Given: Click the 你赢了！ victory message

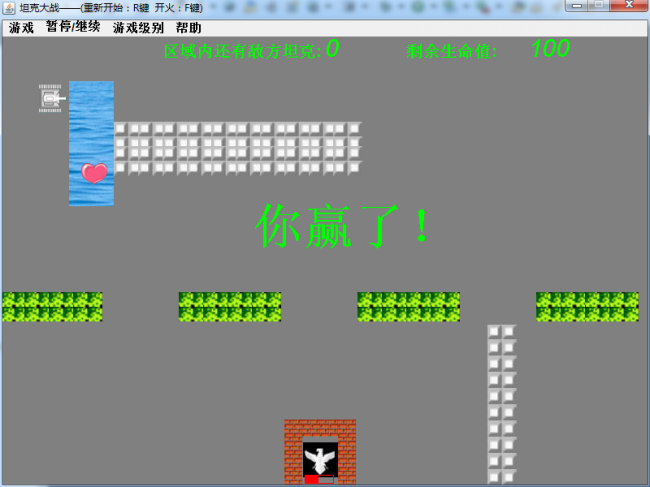Looking at the screenshot, I should coord(342,226).
